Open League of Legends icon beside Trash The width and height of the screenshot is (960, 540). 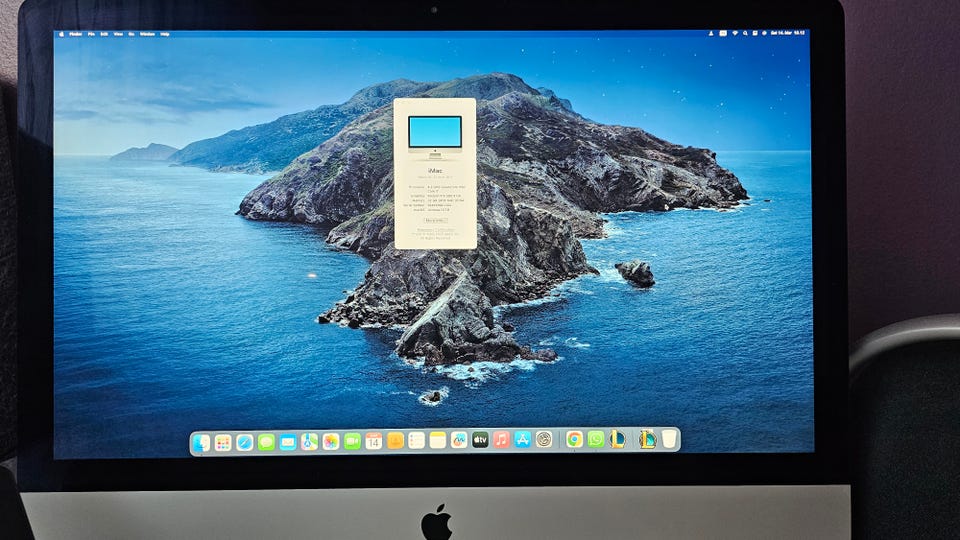pyautogui.click(x=647, y=439)
